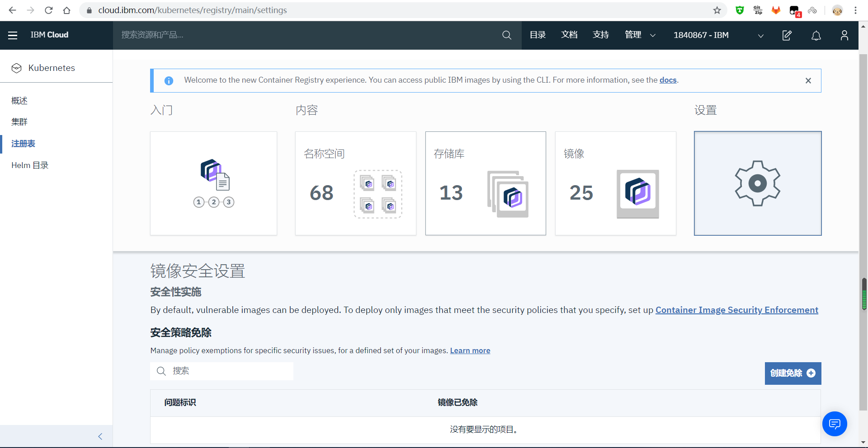This screenshot has height=448, width=868.
Task: Click the 没有要显示的项目 empty row
Action: point(485,430)
